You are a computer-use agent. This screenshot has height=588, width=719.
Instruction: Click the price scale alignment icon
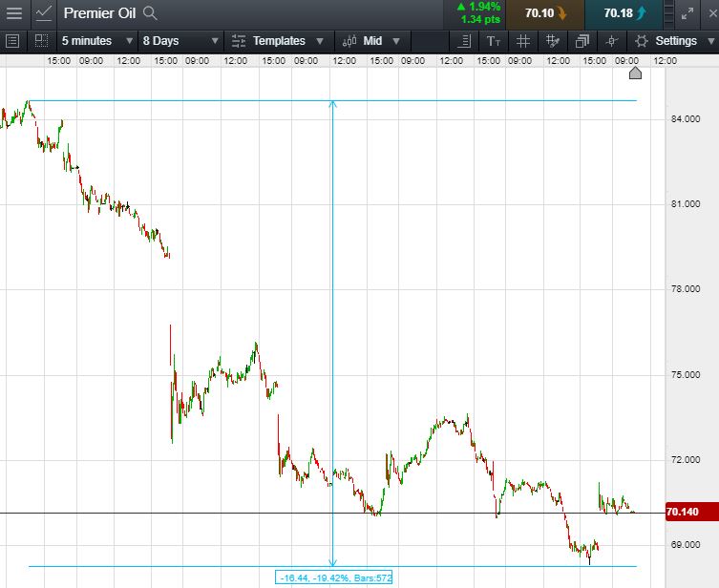464,41
